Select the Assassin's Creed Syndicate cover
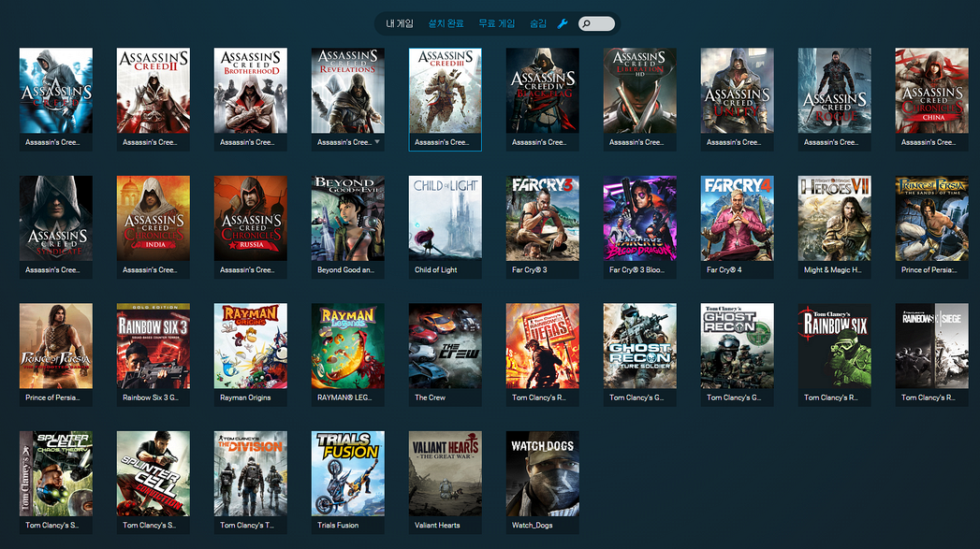 [x=55, y=218]
